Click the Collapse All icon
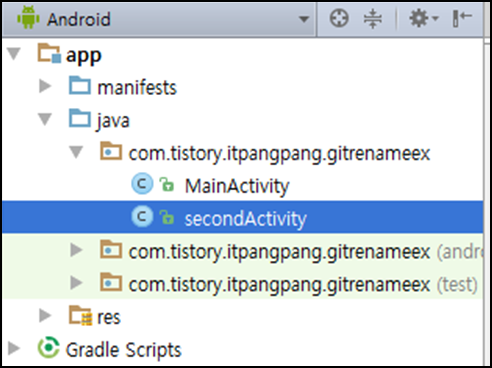 (x=373, y=18)
